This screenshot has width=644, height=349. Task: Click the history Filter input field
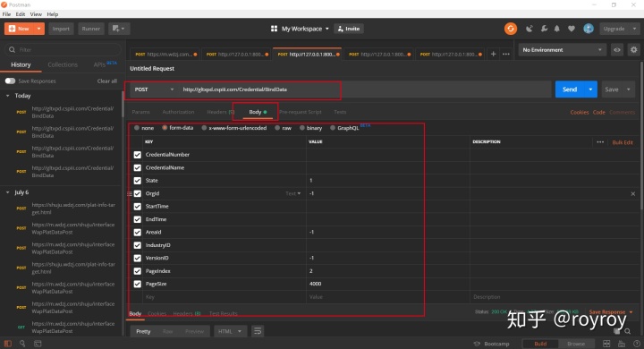click(63, 50)
